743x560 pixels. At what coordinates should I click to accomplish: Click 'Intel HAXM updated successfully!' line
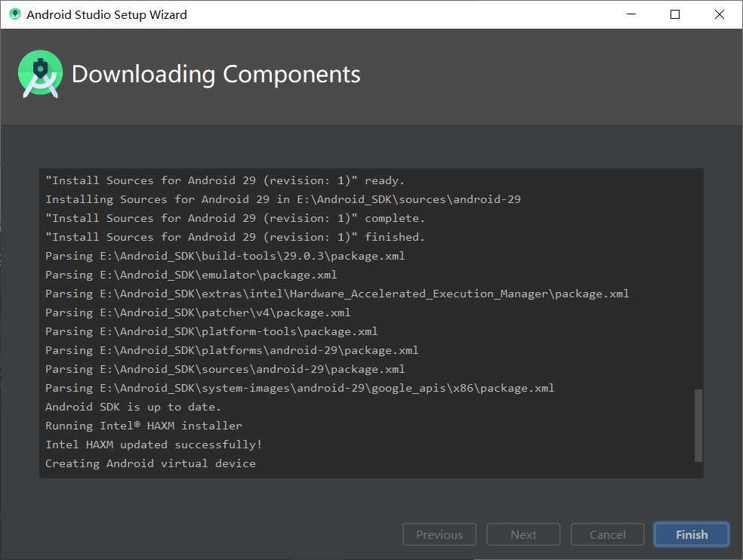click(x=153, y=445)
